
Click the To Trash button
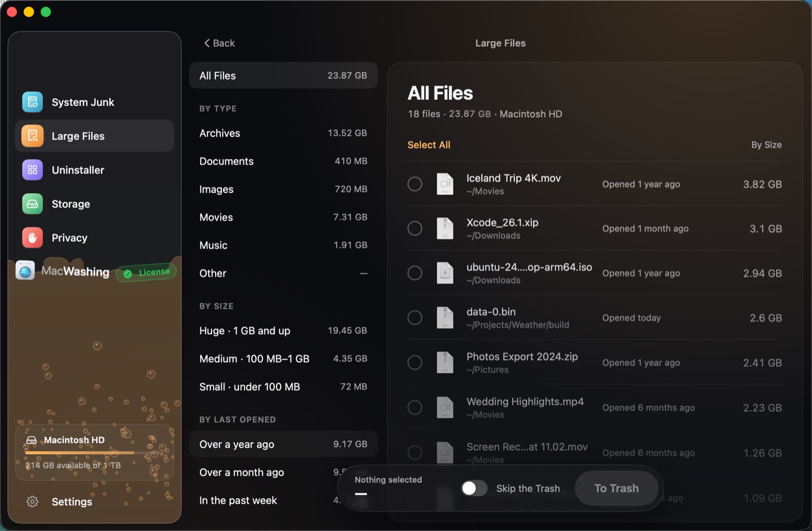click(x=617, y=488)
